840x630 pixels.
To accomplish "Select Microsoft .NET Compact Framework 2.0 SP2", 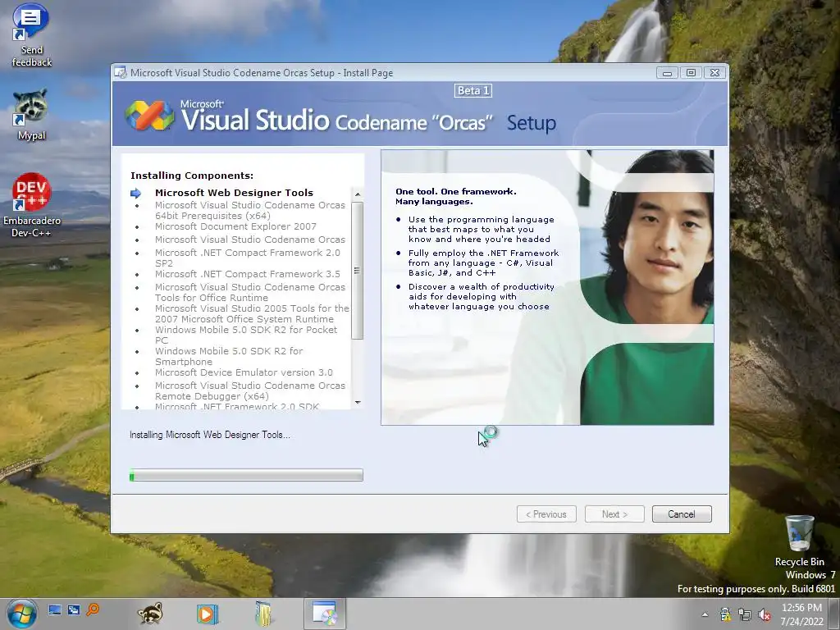I will click(x=248, y=258).
